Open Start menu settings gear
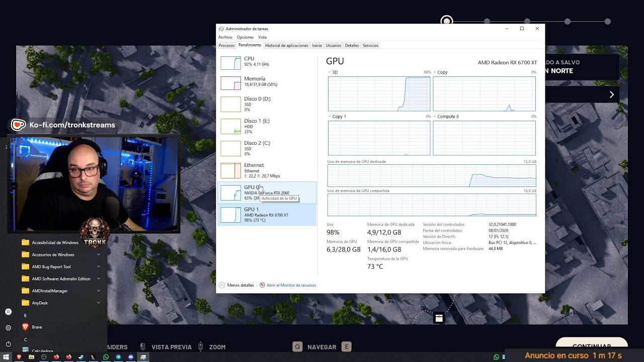Viewport: 644px width, 362px height. pos(8,328)
